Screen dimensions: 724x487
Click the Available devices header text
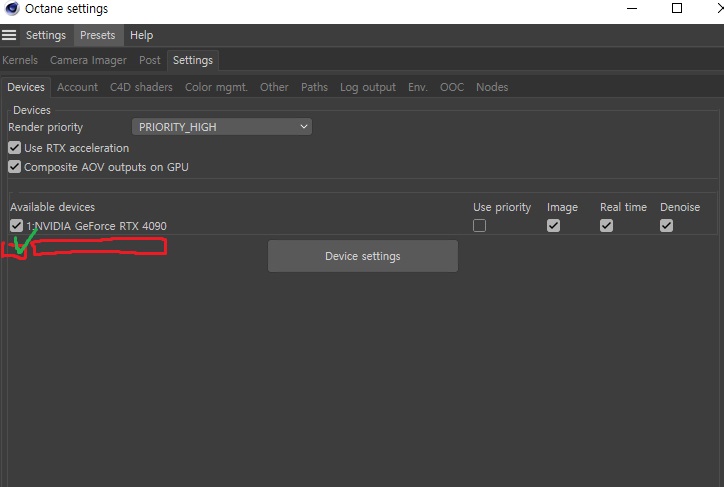pyautogui.click(x=52, y=207)
